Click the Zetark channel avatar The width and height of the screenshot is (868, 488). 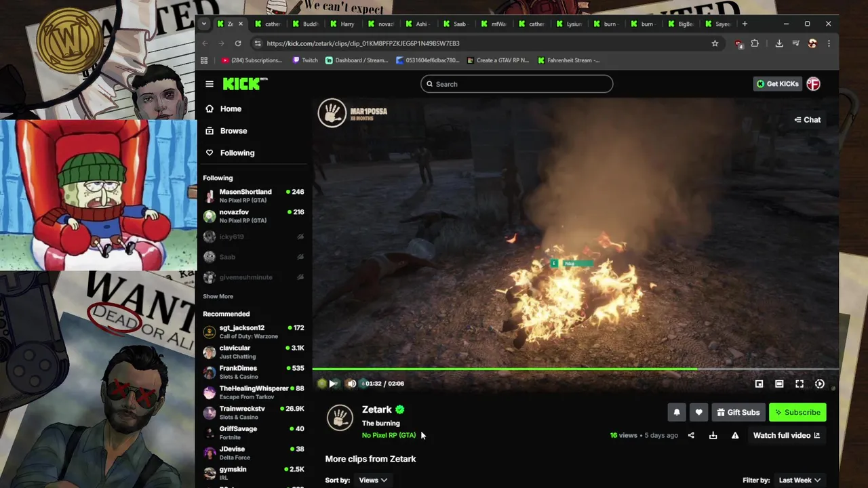click(340, 418)
